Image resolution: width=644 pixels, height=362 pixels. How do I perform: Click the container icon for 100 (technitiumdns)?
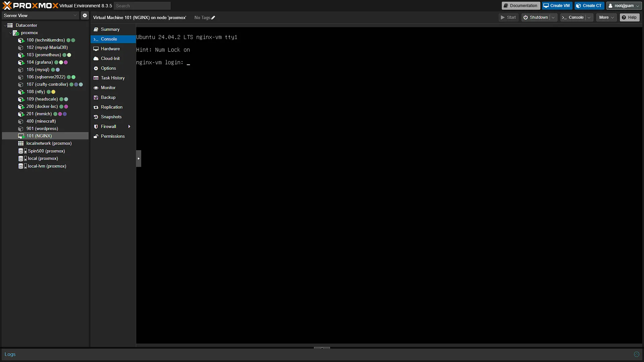[x=21, y=40]
